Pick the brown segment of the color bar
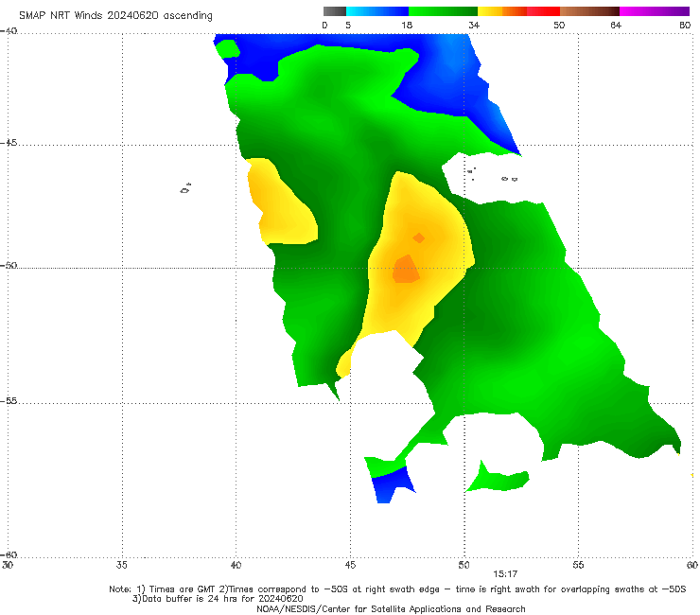 coord(589,11)
